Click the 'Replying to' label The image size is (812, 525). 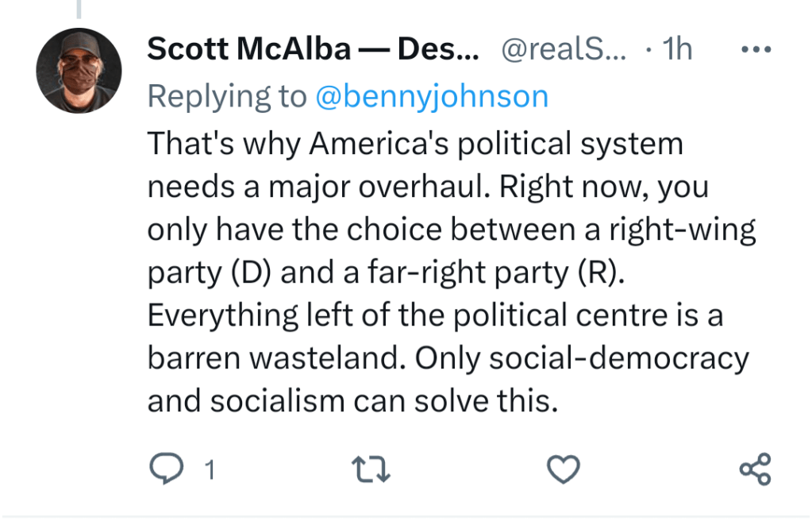226,96
